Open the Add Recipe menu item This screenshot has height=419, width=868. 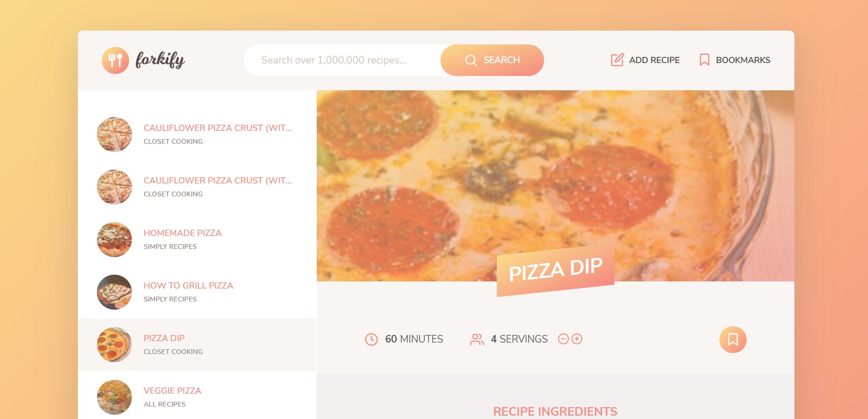(x=645, y=60)
